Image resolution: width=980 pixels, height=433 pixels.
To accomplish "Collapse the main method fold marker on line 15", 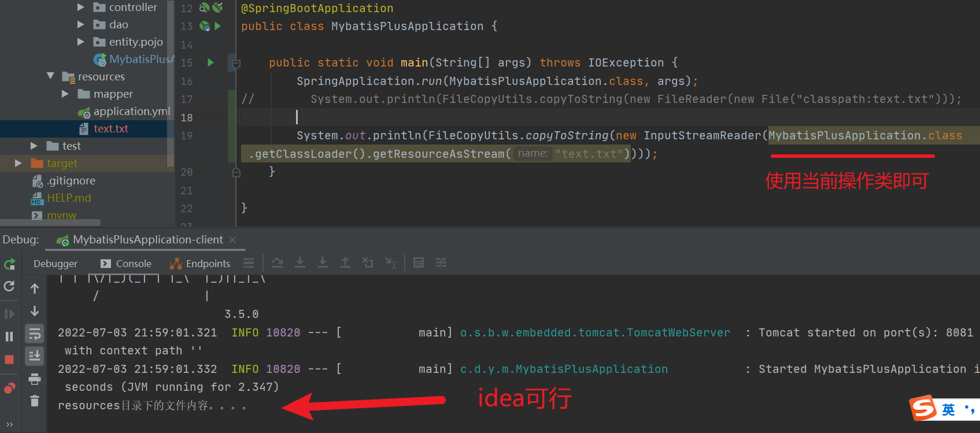I will click(236, 62).
